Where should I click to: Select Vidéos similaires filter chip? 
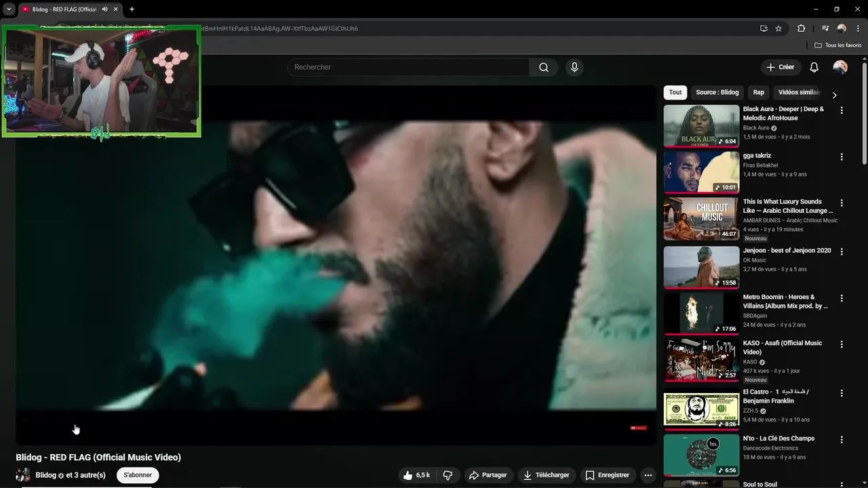click(x=799, y=92)
